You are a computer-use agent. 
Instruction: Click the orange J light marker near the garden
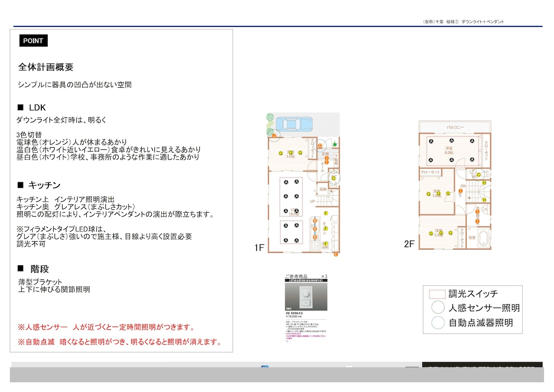click(274, 135)
